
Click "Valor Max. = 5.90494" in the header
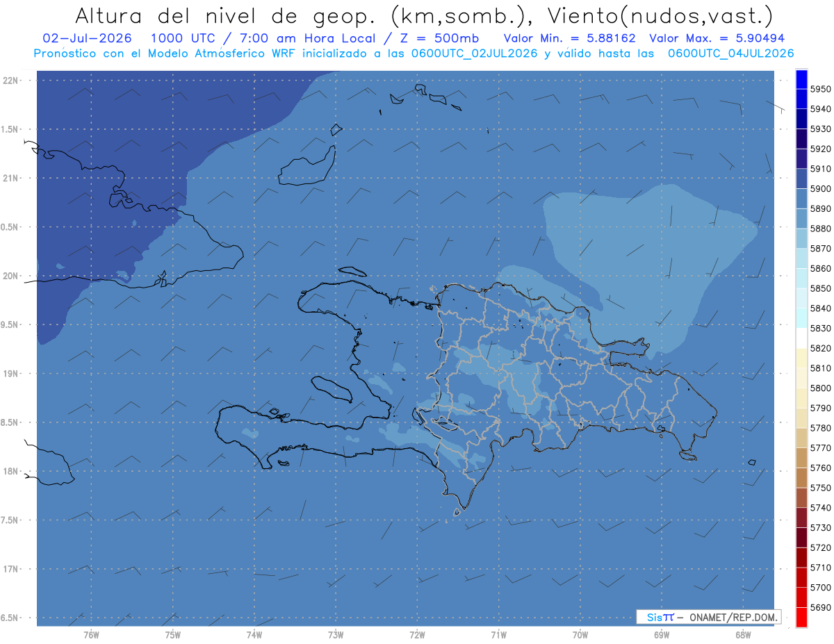(x=718, y=38)
